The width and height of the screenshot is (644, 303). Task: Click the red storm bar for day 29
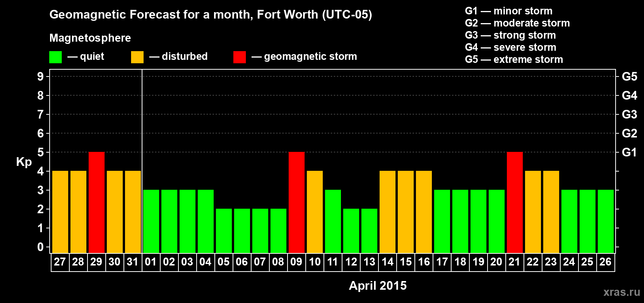(x=97, y=203)
